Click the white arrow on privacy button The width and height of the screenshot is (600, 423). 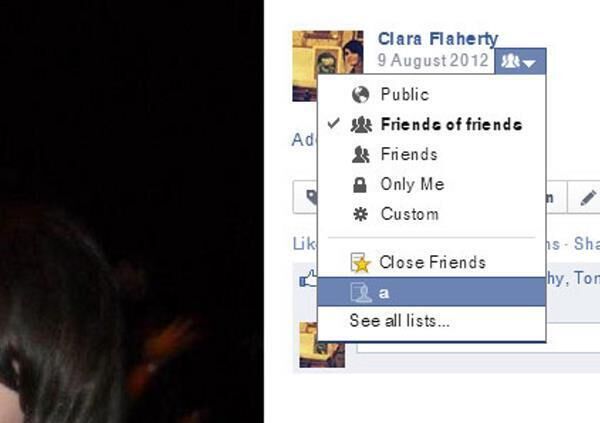529,63
